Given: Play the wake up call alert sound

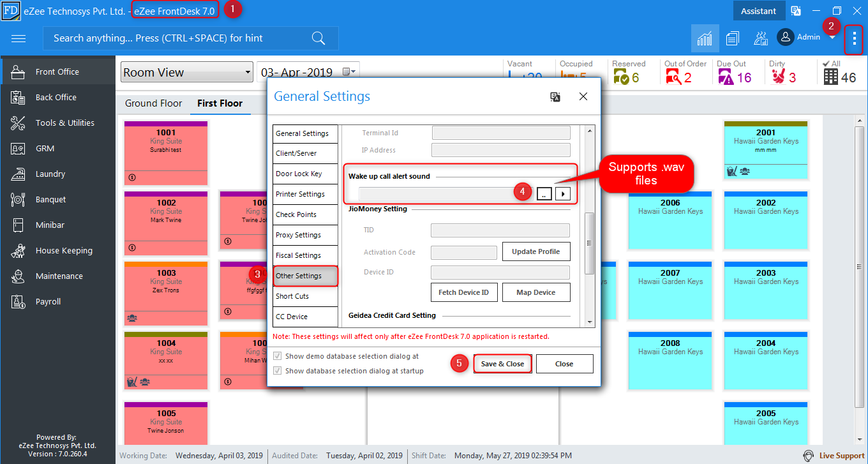Looking at the screenshot, I should [562, 194].
